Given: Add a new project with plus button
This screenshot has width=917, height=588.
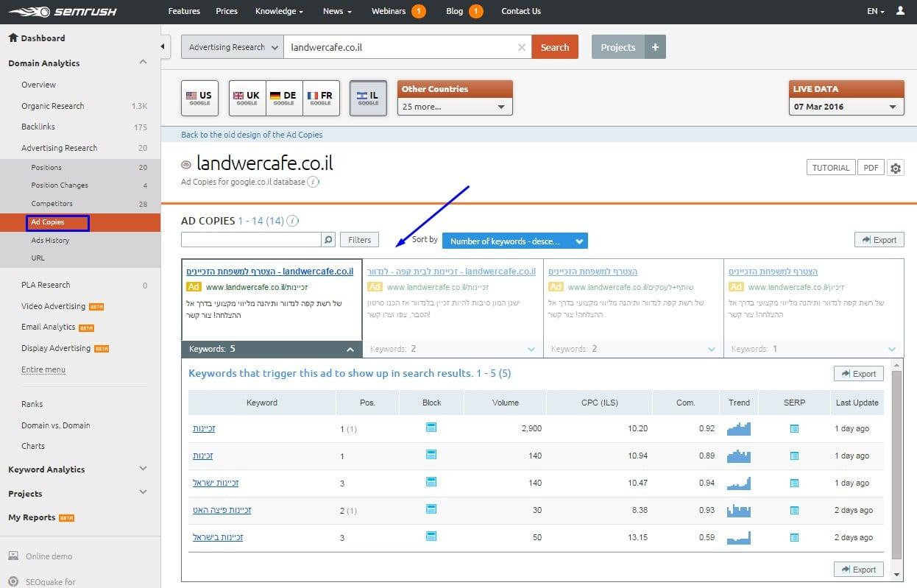Looking at the screenshot, I should coord(655,47).
